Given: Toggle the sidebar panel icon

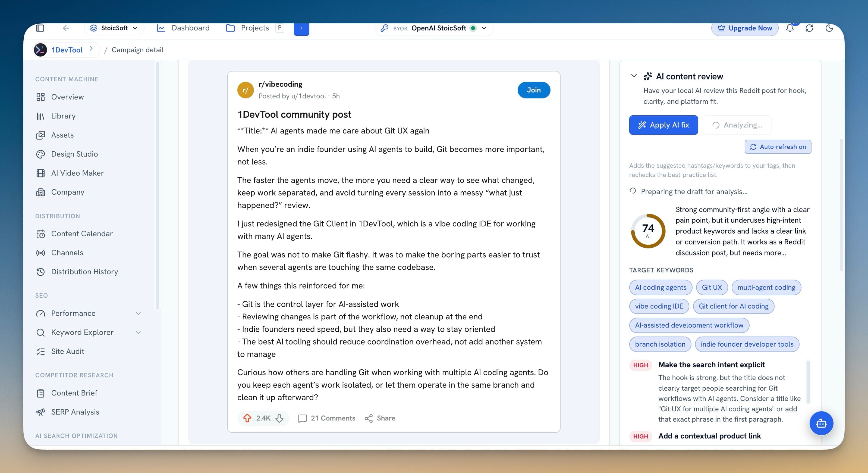Looking at the screenshot, I should tap(40, 28).
